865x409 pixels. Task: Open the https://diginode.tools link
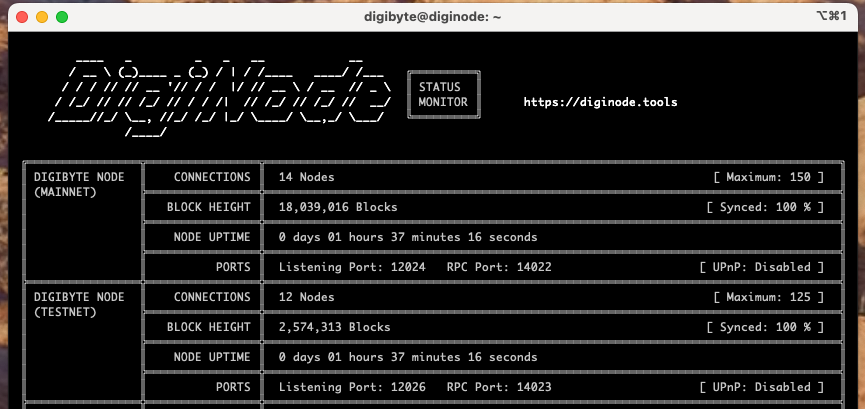coord(600,102)
